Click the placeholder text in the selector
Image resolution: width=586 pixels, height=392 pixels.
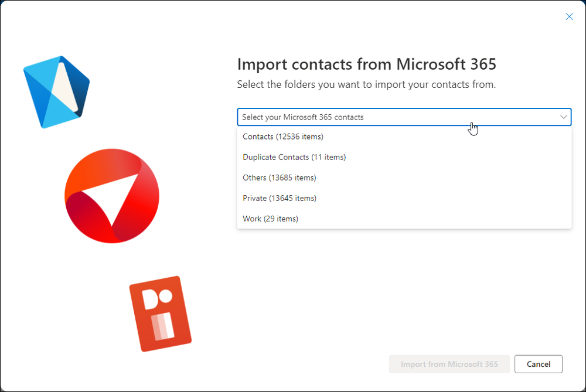point(303,117)
